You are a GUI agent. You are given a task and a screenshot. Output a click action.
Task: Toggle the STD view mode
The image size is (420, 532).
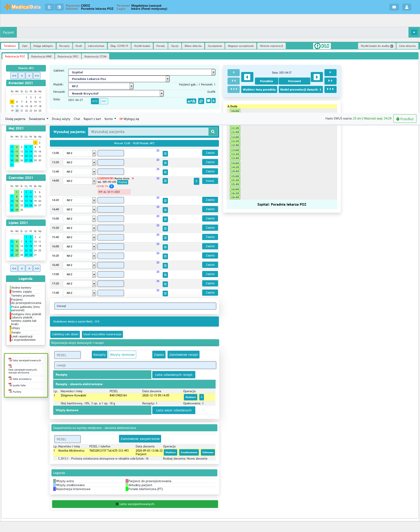pos(95,101)
